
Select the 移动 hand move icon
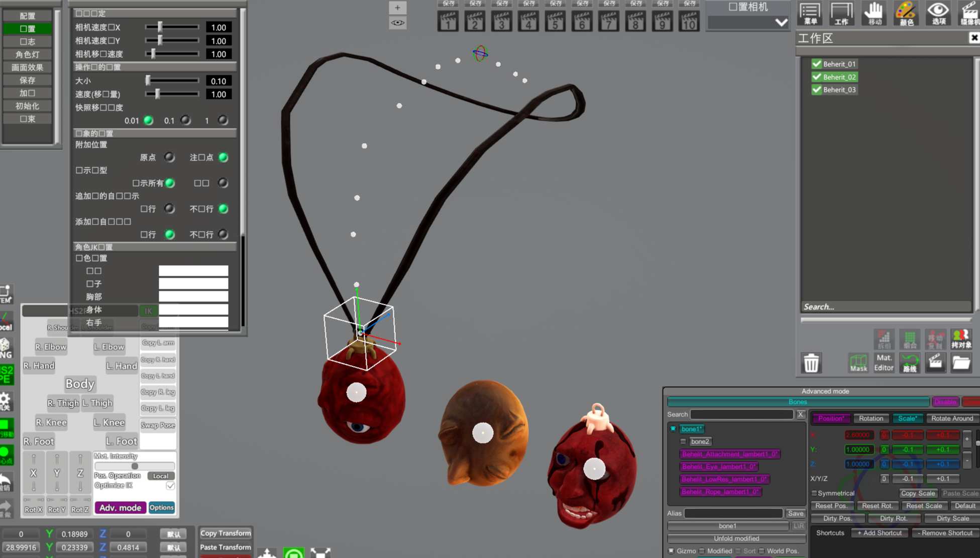point(874,13)
